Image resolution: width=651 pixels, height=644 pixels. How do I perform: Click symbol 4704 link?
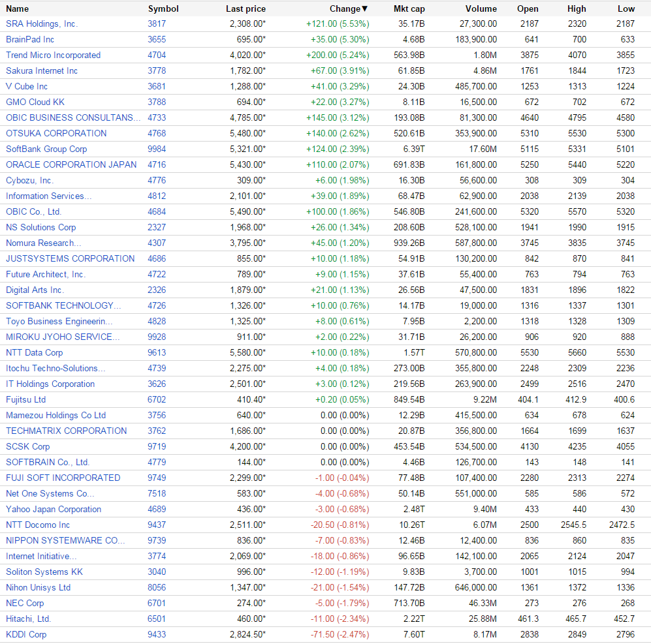pos(157,55)
